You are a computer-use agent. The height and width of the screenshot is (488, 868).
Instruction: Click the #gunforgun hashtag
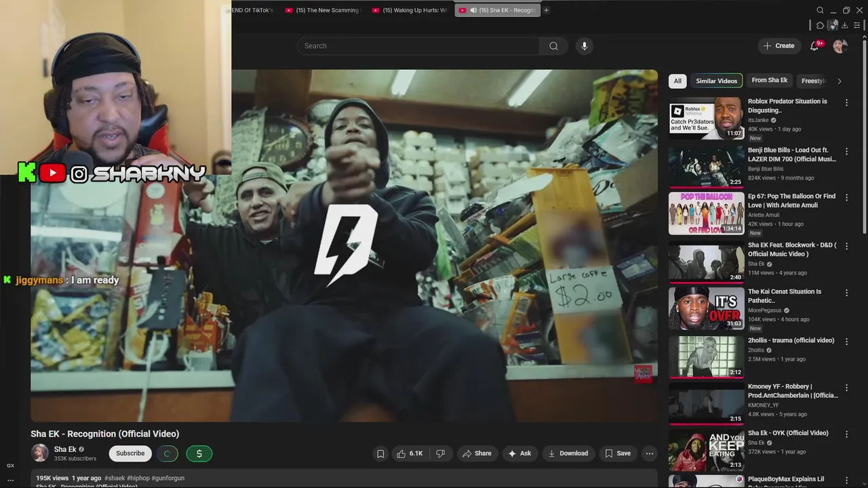pyautogui.click(x=168, y=478)
